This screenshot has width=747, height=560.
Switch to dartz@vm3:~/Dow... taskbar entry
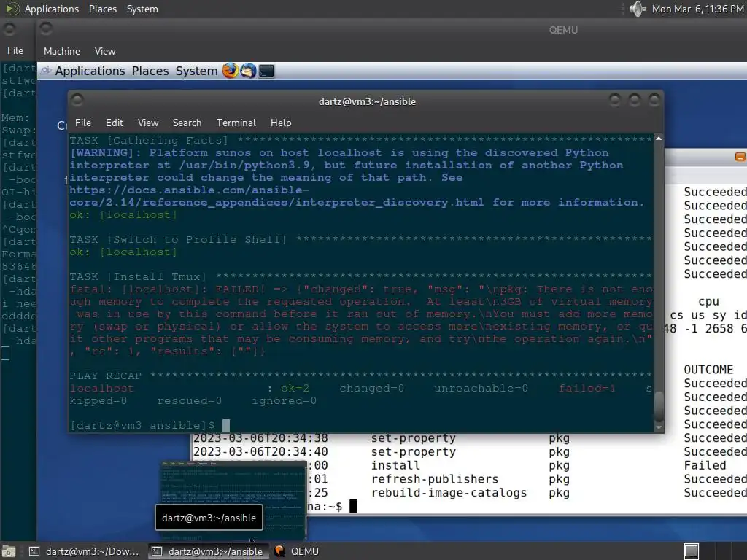pos(85,551)
